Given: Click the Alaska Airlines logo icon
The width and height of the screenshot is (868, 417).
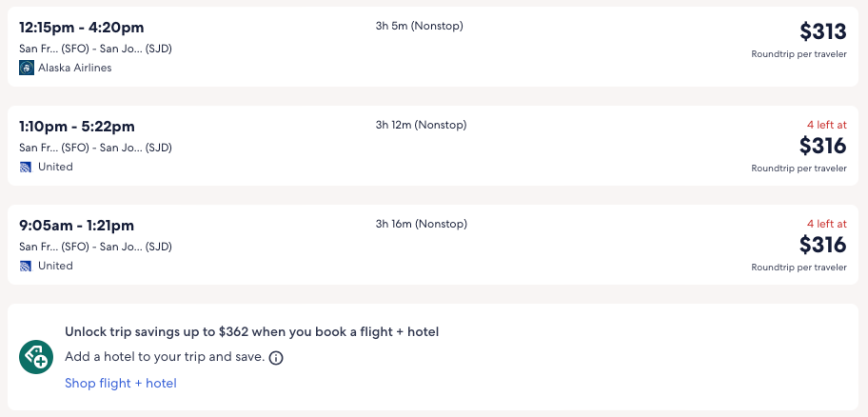Looking at the screenshot, I should click(x=26, y=68).
